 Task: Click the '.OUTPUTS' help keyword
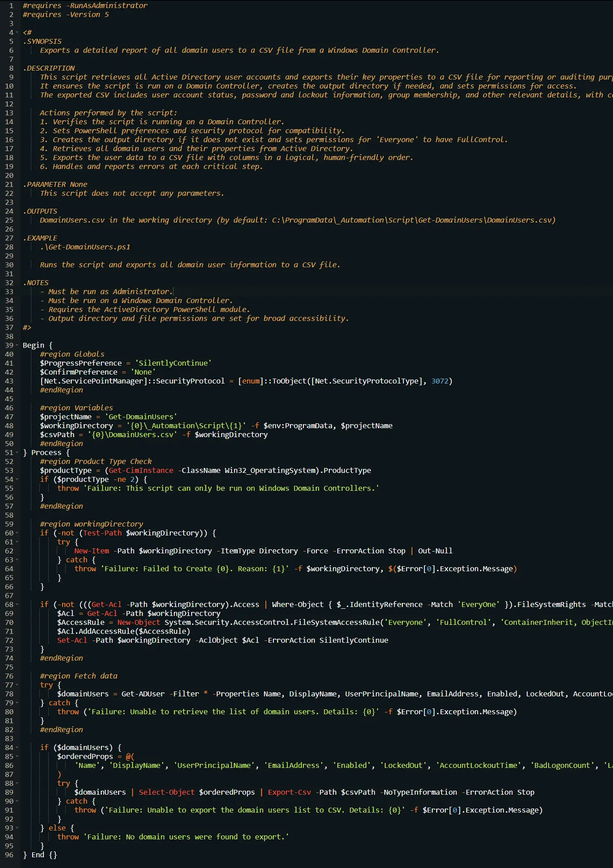pos(40,211)
